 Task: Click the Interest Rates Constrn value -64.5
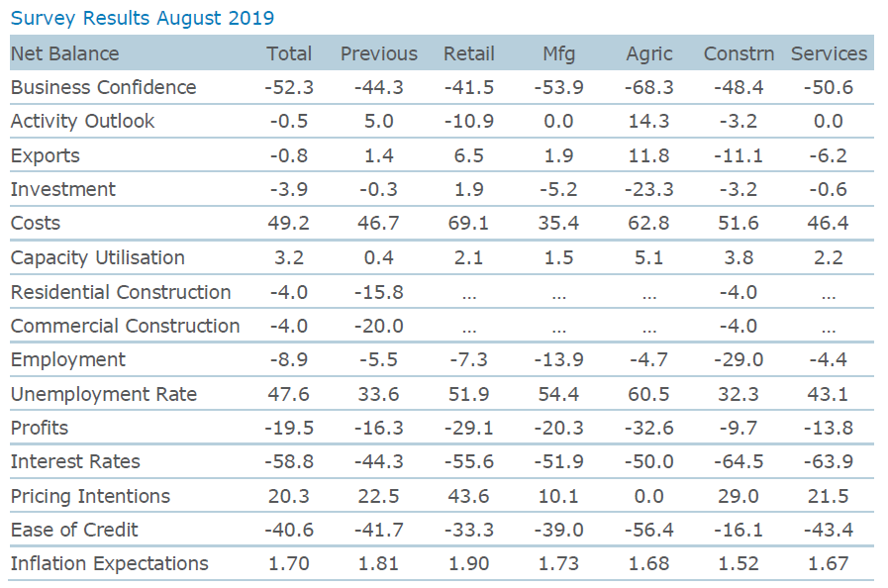click(x=739, y=461)
